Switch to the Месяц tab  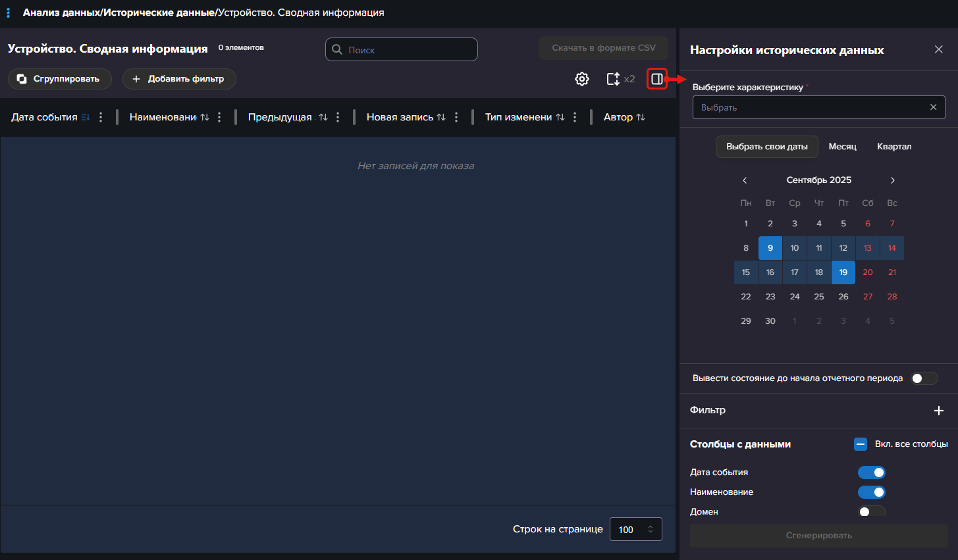coord(842,147)
